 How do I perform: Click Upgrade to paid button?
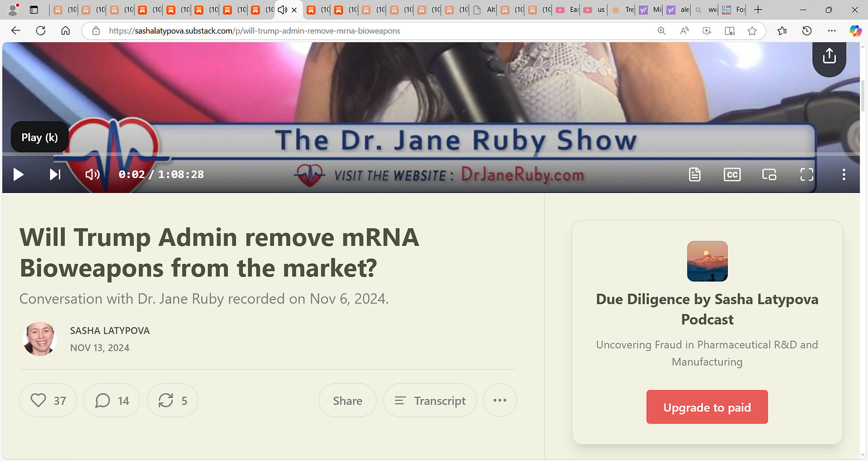pos(707,407)
